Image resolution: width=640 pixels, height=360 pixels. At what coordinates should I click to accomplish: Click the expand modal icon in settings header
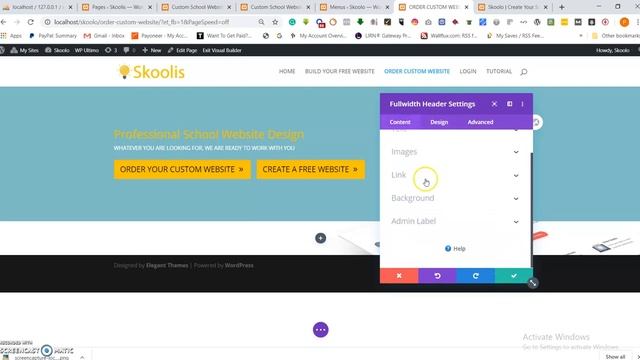coord(509,104)
